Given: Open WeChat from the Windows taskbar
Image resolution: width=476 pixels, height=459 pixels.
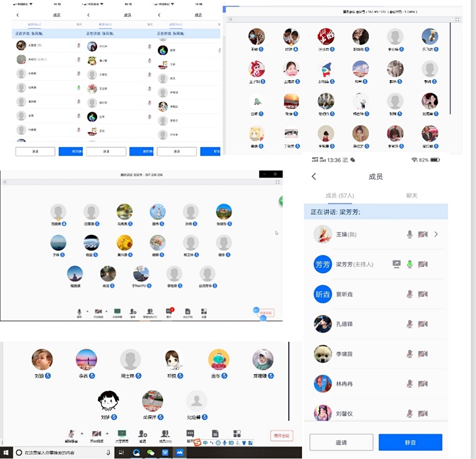Looking at the screenshot, I should [x=150, y=452].
